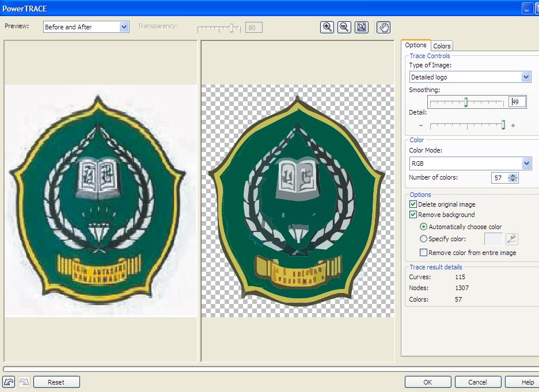Pick the eyedropper for Specify color
Screen dimensions: 539x392
(512, 239)
